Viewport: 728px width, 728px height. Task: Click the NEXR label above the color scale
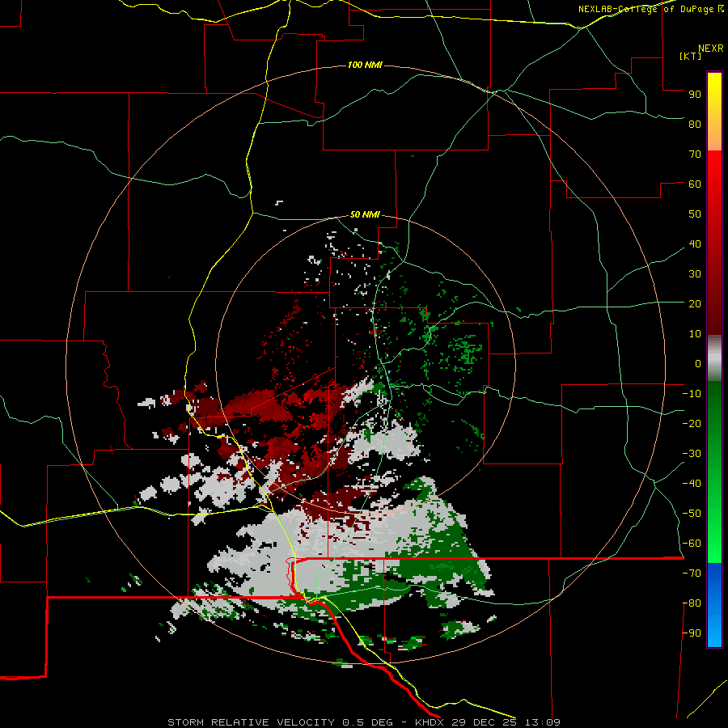tap(711, 49)
